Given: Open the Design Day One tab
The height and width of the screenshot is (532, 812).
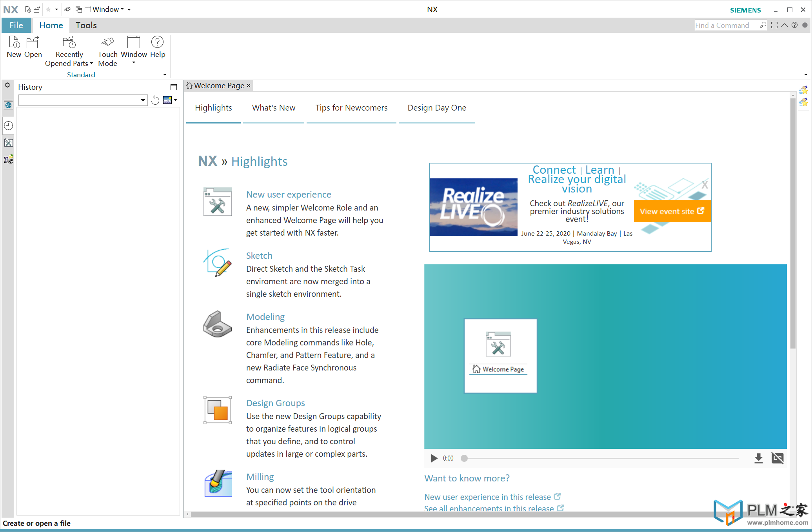Looking at the screenshot, I should coord(437,108).
